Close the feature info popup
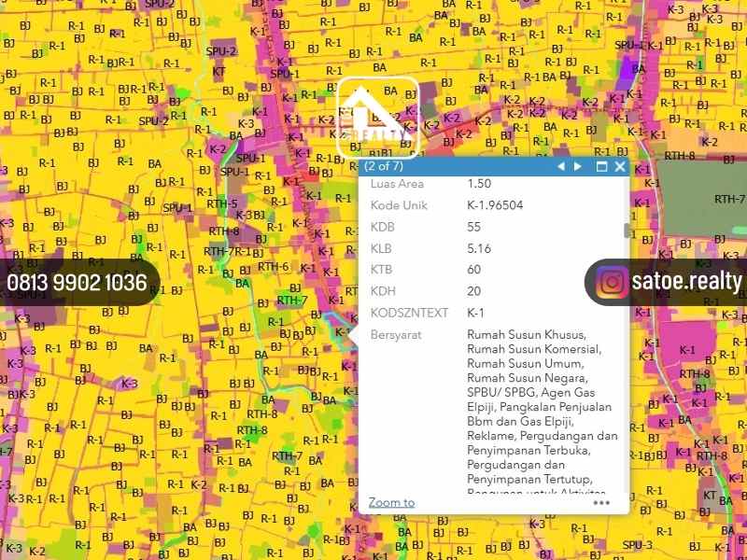 pos(620,167)
